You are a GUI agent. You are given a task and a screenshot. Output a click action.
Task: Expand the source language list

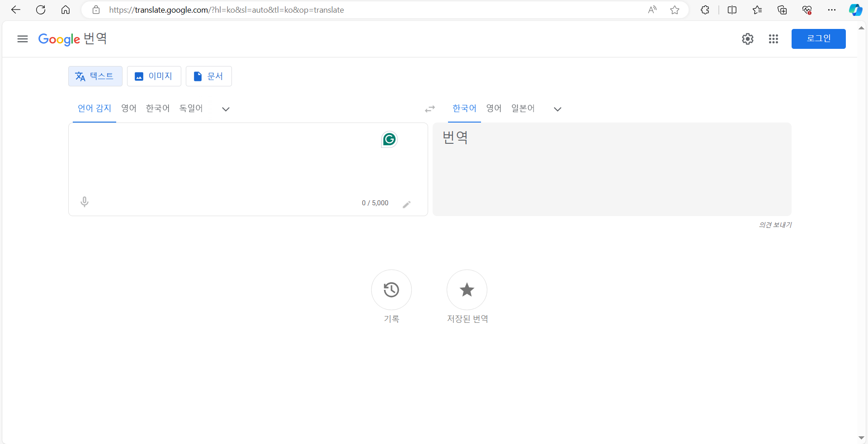[x=226, y=109]
